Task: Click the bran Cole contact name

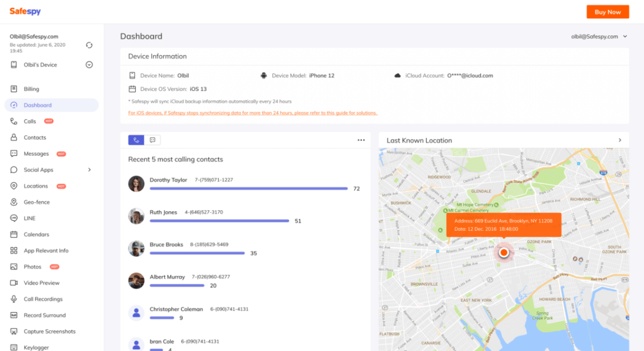Action: [x=162, y=342]
